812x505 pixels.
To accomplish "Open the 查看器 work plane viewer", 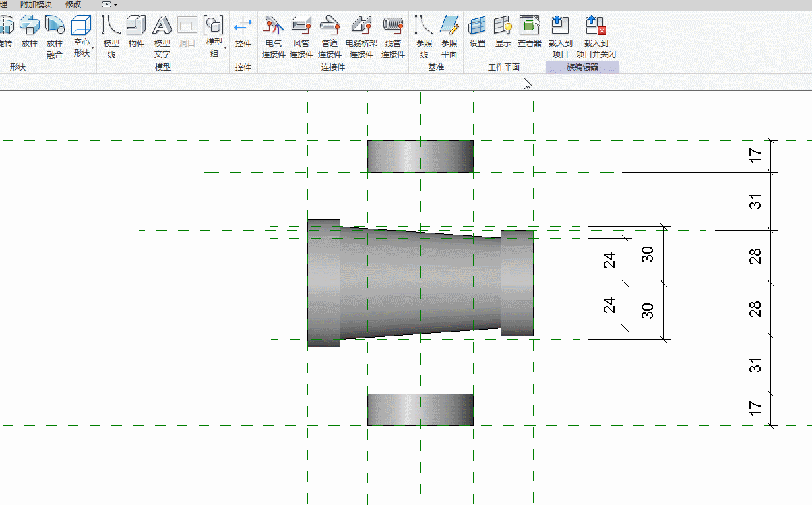I will point(530,32).
